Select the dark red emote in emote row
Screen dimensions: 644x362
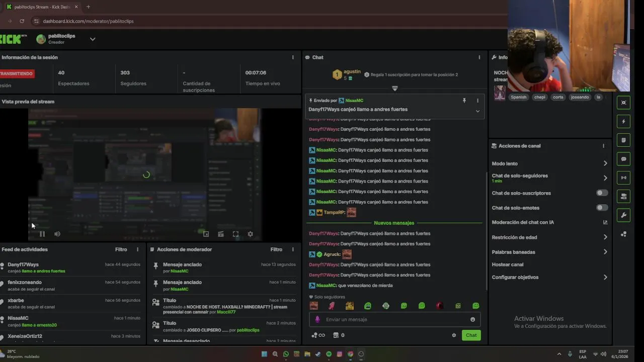440,306
